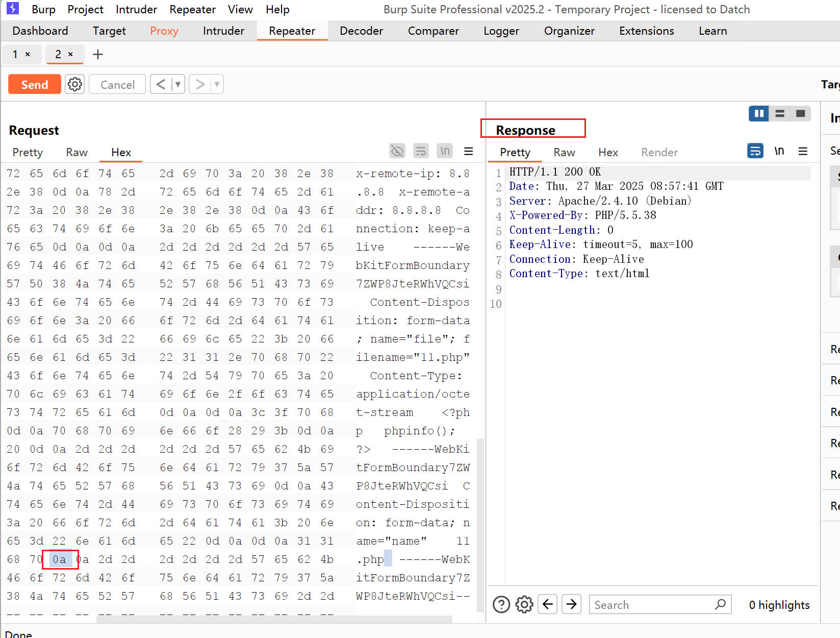Click the Cancel button

pyautogui.click(x=117, y=84)
